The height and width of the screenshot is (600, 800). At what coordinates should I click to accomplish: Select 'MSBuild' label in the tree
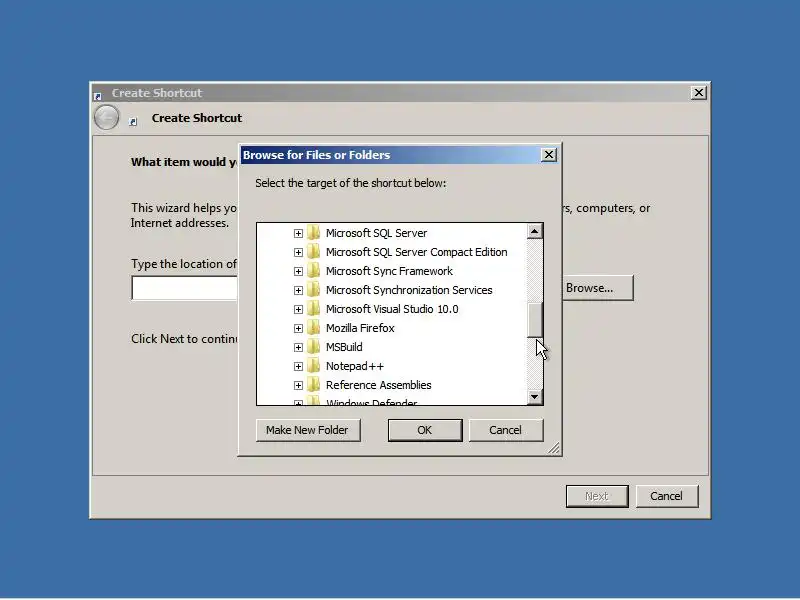344,347
